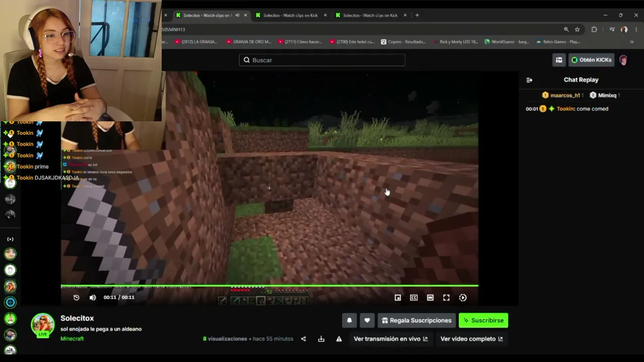Open the 'Rick y Morty LED 16...' bookmark

[456, 42]
